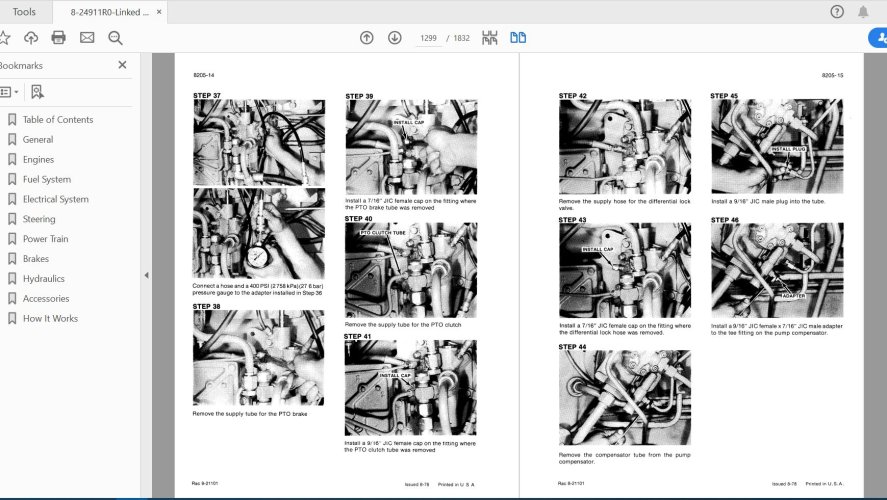Open the help question mark icon
The height and width of the screenshot is (500, 887).
[x=837, y=12]
